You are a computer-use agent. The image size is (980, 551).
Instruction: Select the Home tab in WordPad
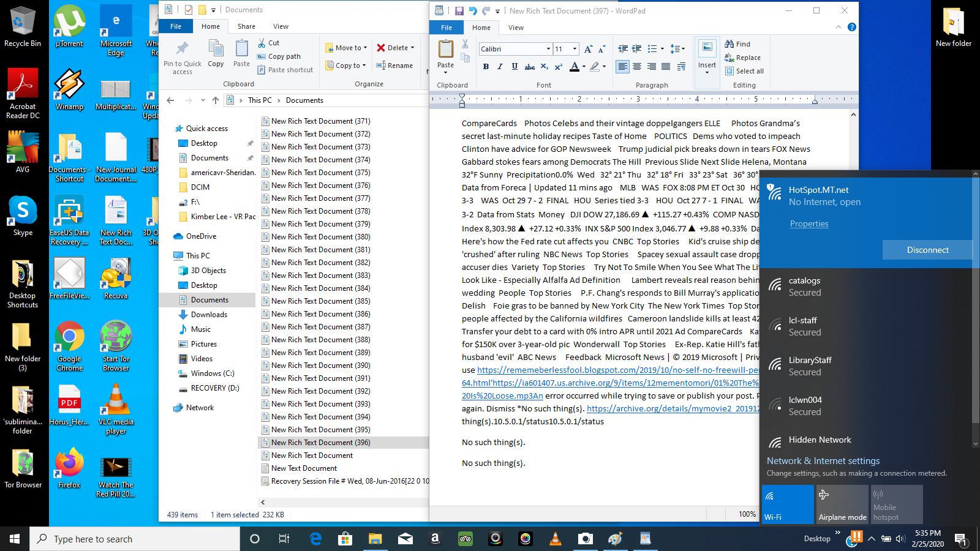pos(481,28)
